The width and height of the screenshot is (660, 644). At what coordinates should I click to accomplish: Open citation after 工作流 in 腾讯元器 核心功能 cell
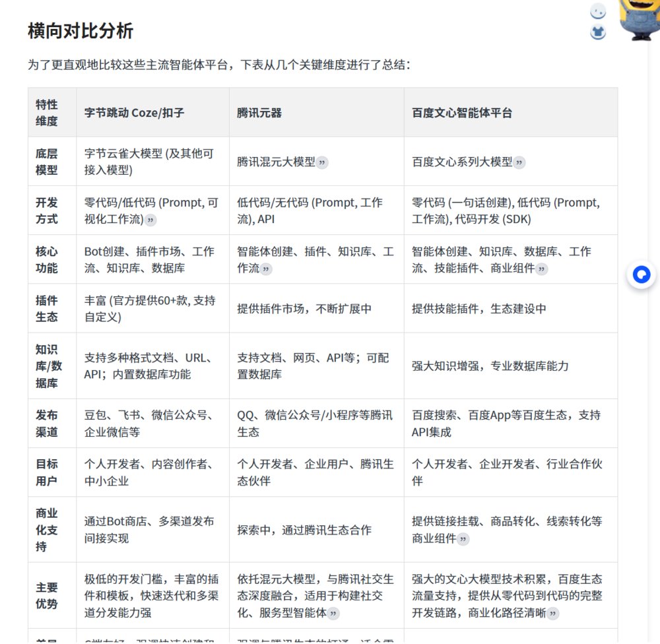(266, 269)
